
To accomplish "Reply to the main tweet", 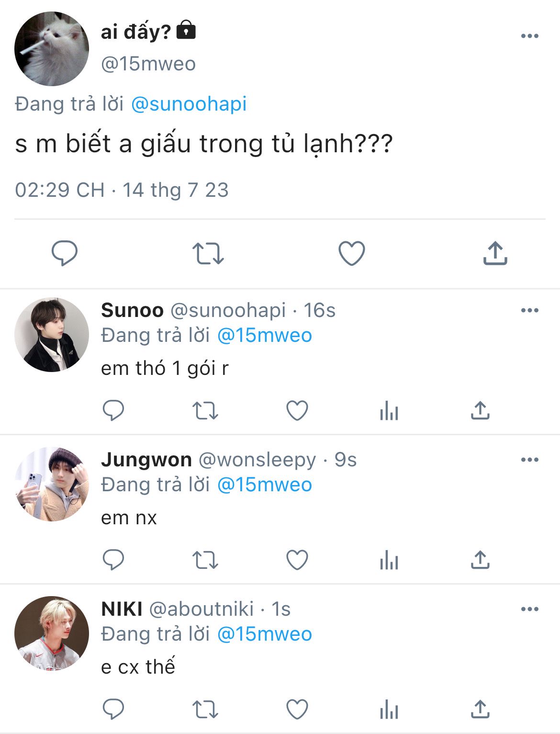I will (x=65, y=253).
